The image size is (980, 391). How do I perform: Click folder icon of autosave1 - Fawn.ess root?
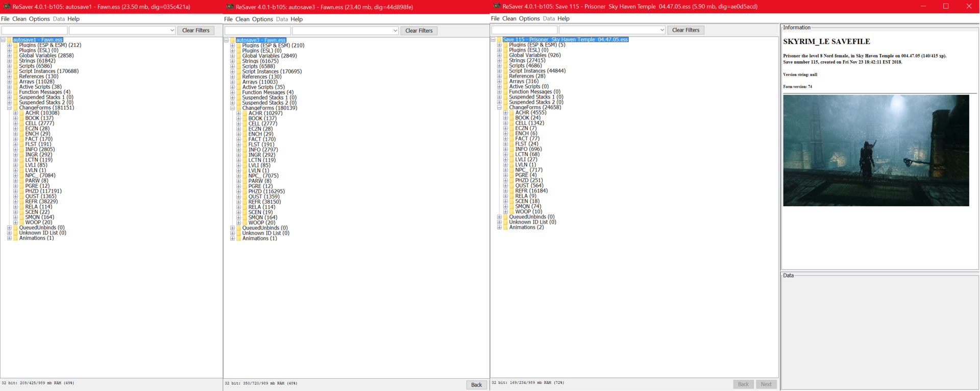click(x=9, y=40)
